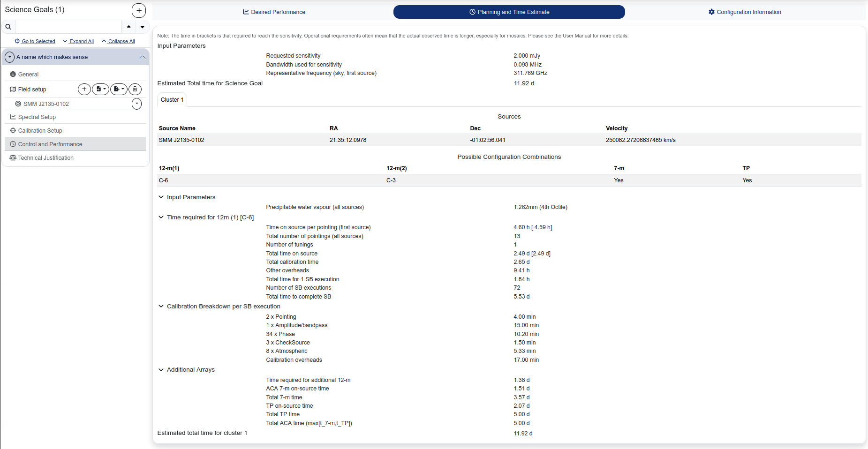The width and height of the screenshot is (868, 449).
Task: Collapse Time required for 12m section
Action: (x=161, y=217)
